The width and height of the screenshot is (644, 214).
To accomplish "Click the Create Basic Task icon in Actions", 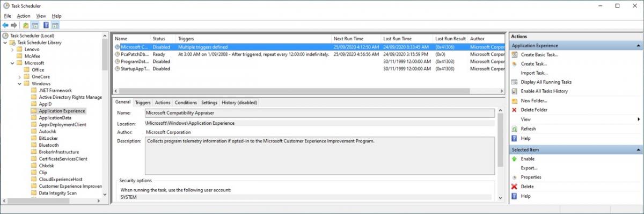I will [x=515, y=55].
